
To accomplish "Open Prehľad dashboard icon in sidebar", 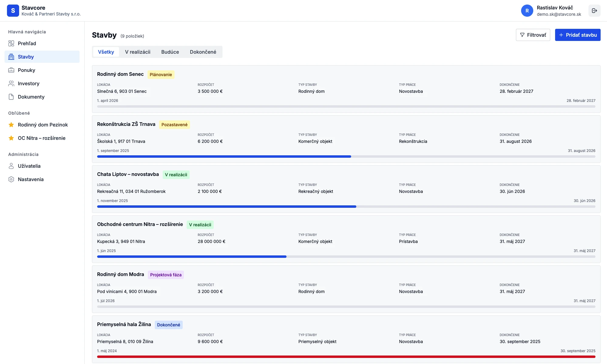I will (11, 43).
